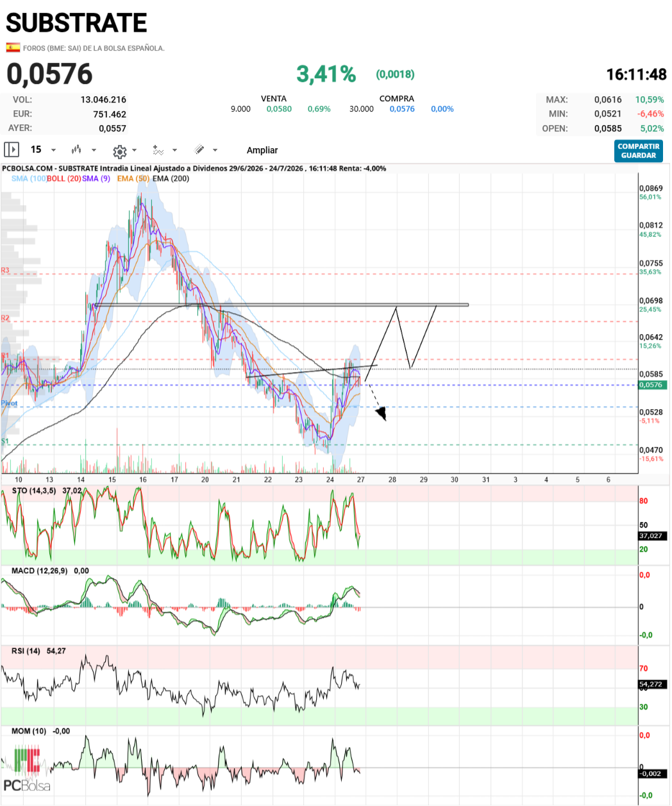The width and height of the screenshot is (672, 806).
Task: Click the 3,41% change value
Action: coord(326,74)
